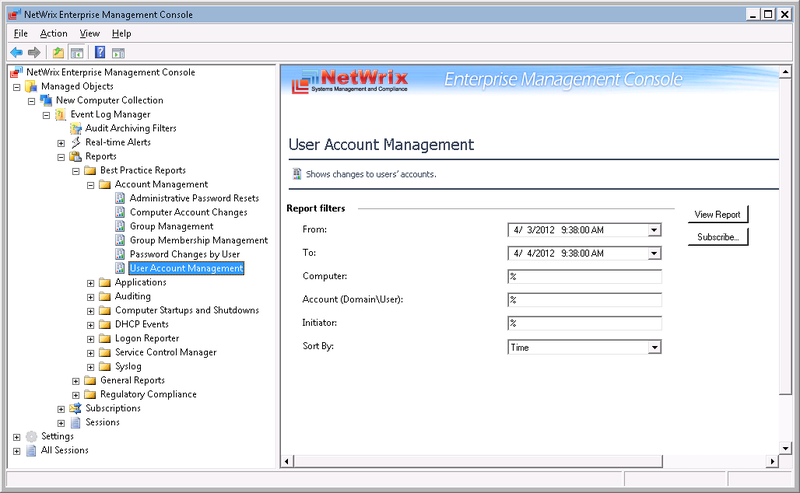Open the From date picker dropdown
Viewport: 800px width, 493px height.
(x=654, y=230)
